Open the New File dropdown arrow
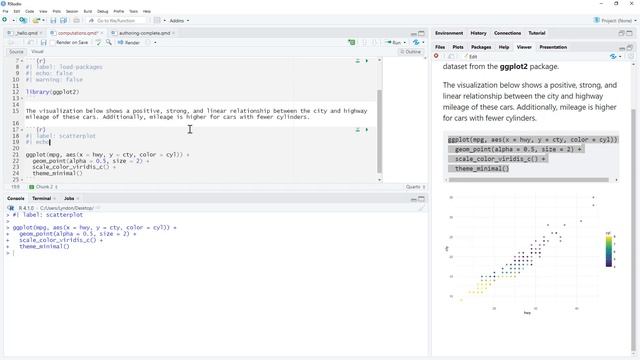The height and width of the screenshot is (360, 640). pyautogui.click(x=13, y=20)
